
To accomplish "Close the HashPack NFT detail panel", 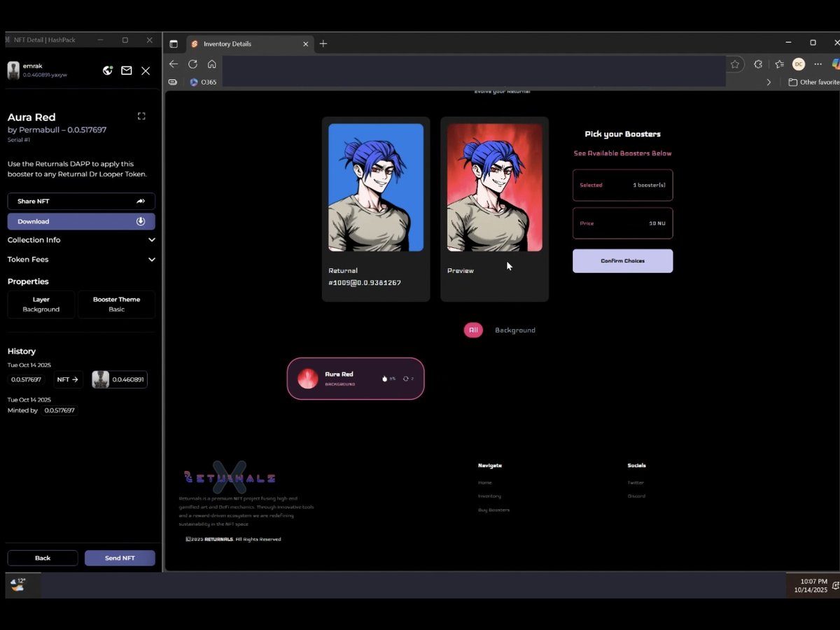I will click(x=146, y=71).
